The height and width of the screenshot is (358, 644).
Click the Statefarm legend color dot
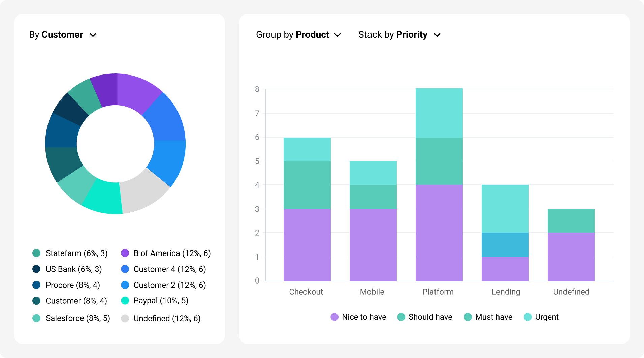point(36,253)
